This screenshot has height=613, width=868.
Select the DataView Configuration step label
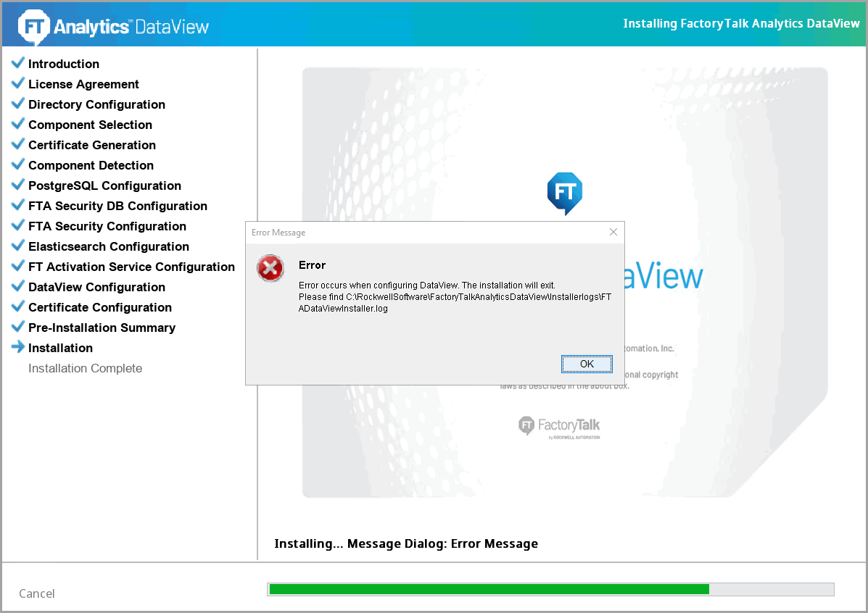point(97,287)
